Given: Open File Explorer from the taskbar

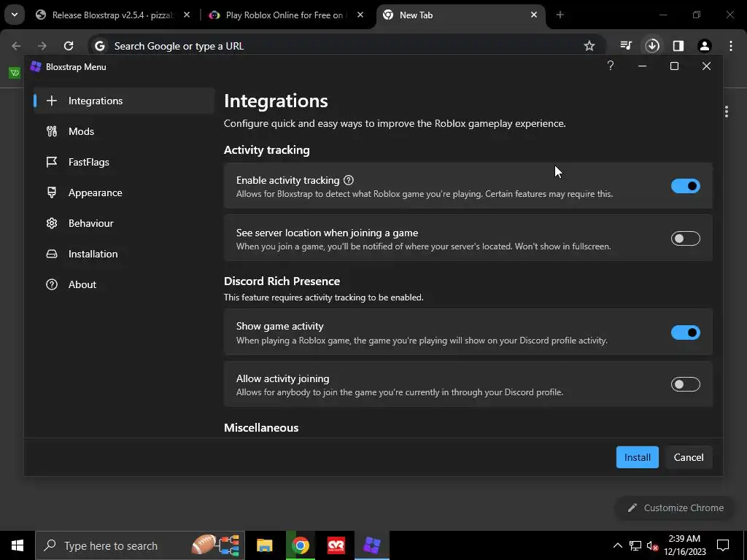Looking at the screenshot, I should point(264,545).
